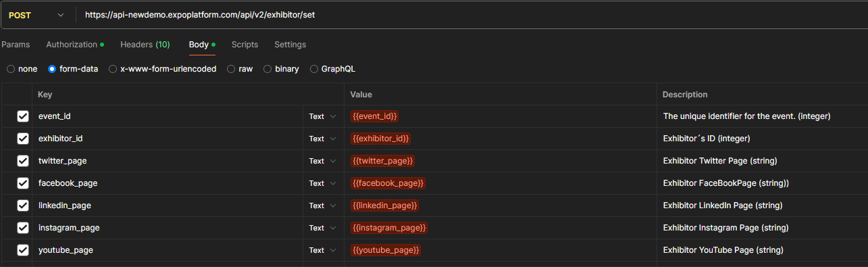
Task: Click the Exhibitor Twitter Page description
Action: point(720,161)
